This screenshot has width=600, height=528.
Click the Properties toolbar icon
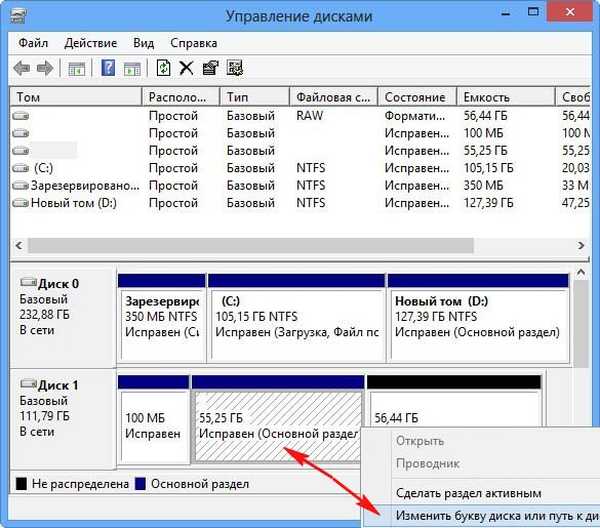(x=210, y=68)
